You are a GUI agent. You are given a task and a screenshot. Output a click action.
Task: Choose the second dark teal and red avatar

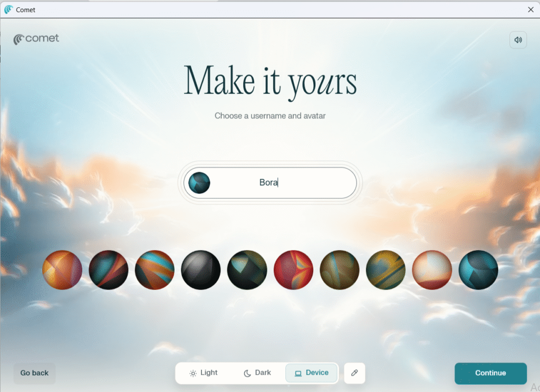coord(109,270)
